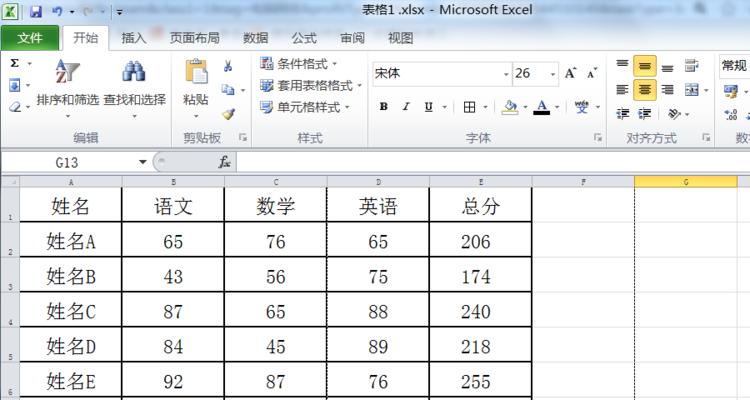Open the 剪贴板 Clipboard dialog launcher
Viewport: 750px width, 400px height.
pos(243,137)
